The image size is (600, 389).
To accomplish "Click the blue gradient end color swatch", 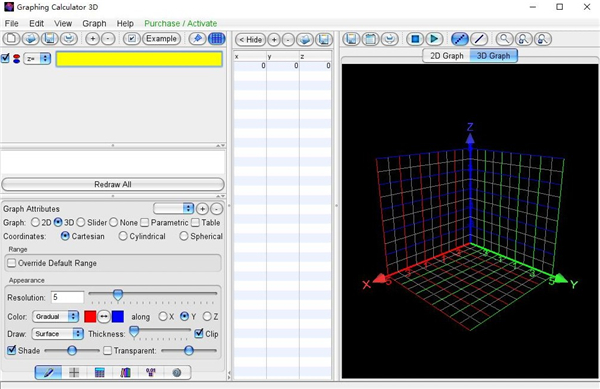I will (118, 316).
